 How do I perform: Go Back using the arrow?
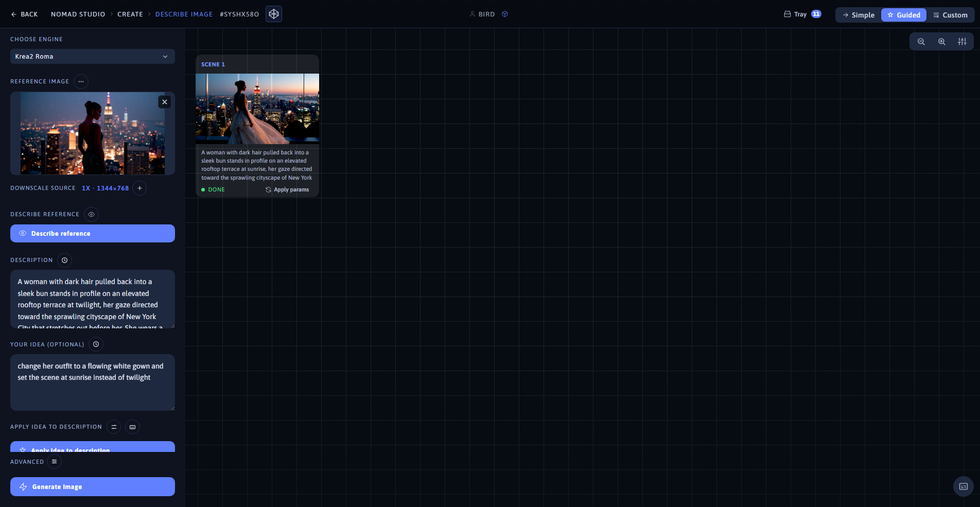pyautogui.click(x=24, y=14)
